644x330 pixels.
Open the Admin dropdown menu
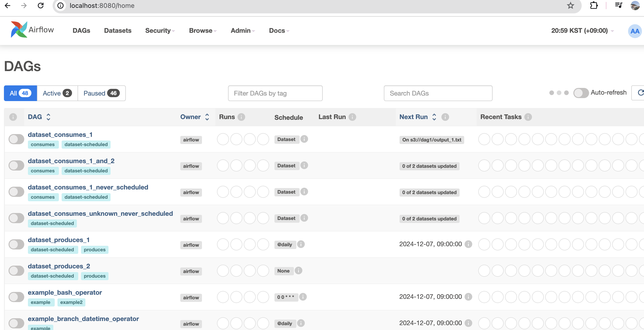[243, 30]
